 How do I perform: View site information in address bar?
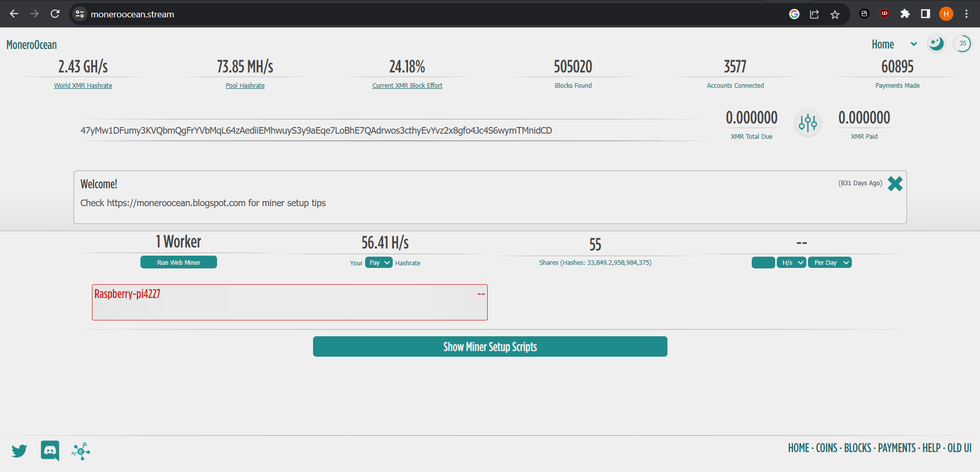click(x=80, y=14)
